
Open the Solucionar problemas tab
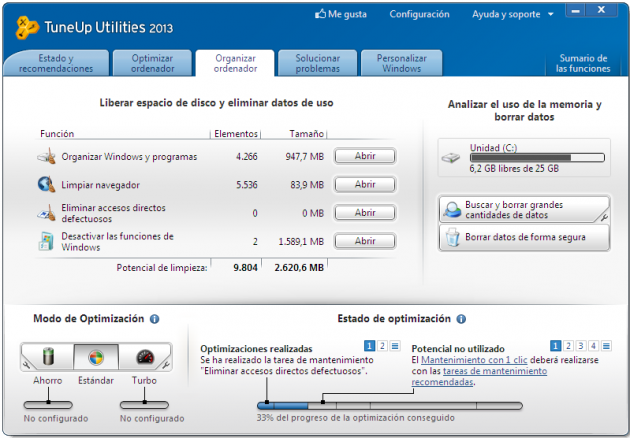[317, 63]
